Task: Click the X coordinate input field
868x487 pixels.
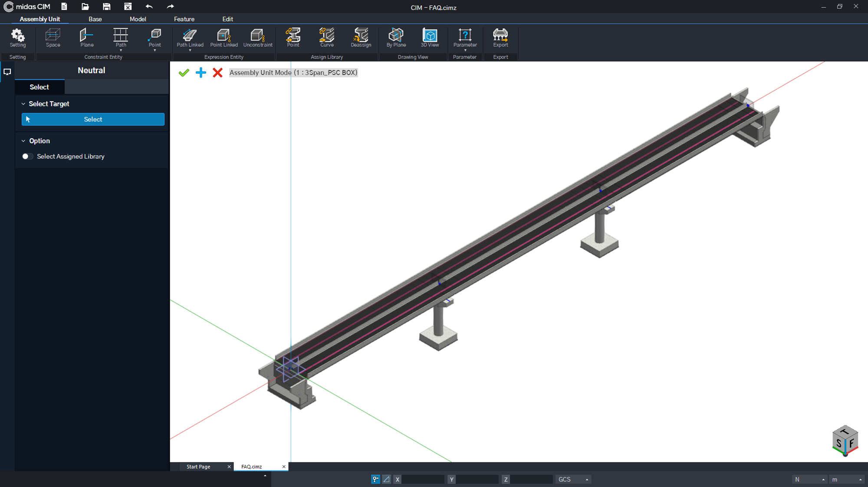Action: pos(423,479)
